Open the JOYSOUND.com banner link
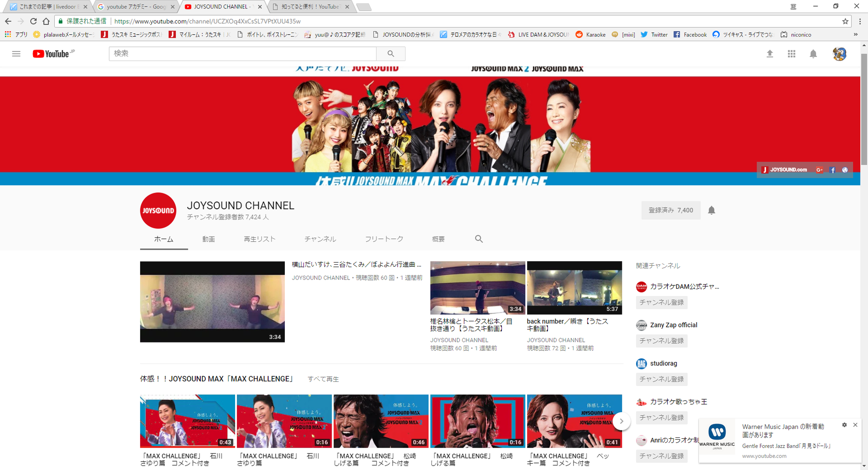 click(x=784, y=170)
